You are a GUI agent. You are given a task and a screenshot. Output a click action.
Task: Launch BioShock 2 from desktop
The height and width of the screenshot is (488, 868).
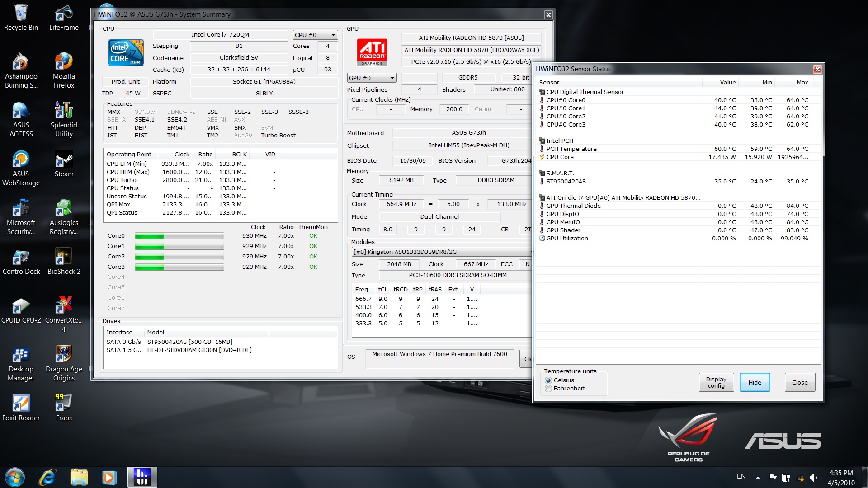point(64,261)
